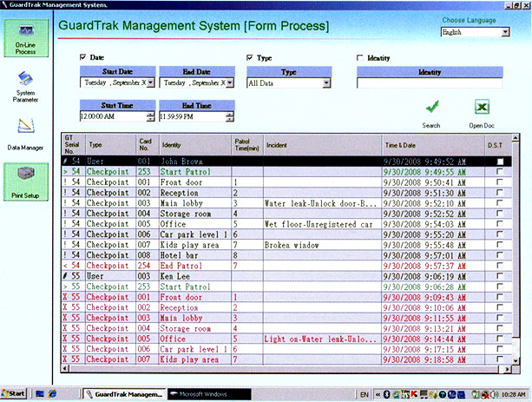
Task: Open Print Setup
Action: 26,181
